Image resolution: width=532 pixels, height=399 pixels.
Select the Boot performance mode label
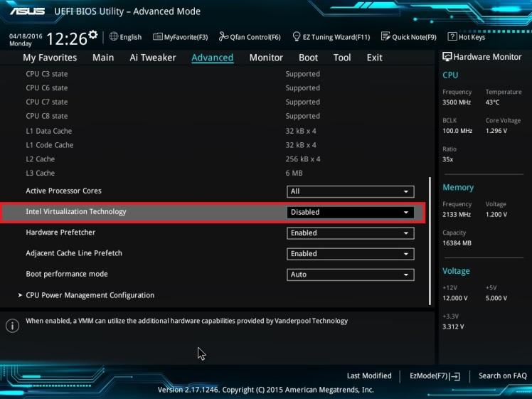67,274
